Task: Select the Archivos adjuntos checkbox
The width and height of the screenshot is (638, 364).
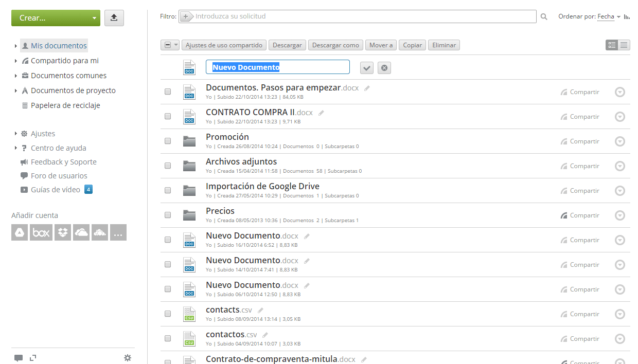Action: [168, 166]
